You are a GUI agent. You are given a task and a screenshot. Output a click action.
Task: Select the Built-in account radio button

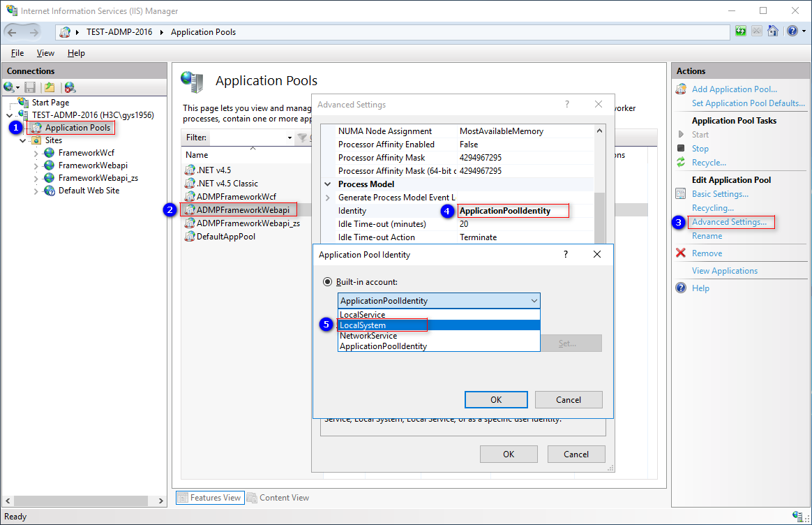click(x=328, y=281)
